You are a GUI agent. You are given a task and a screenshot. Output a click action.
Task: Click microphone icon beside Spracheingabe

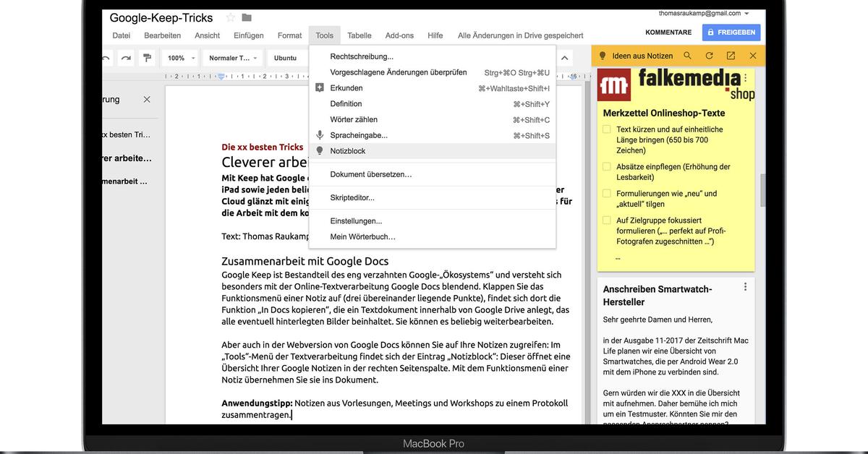[320, 135]
